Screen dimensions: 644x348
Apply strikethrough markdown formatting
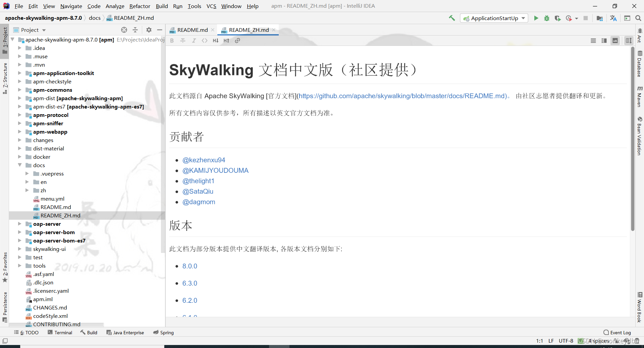(x=183, y=41)
